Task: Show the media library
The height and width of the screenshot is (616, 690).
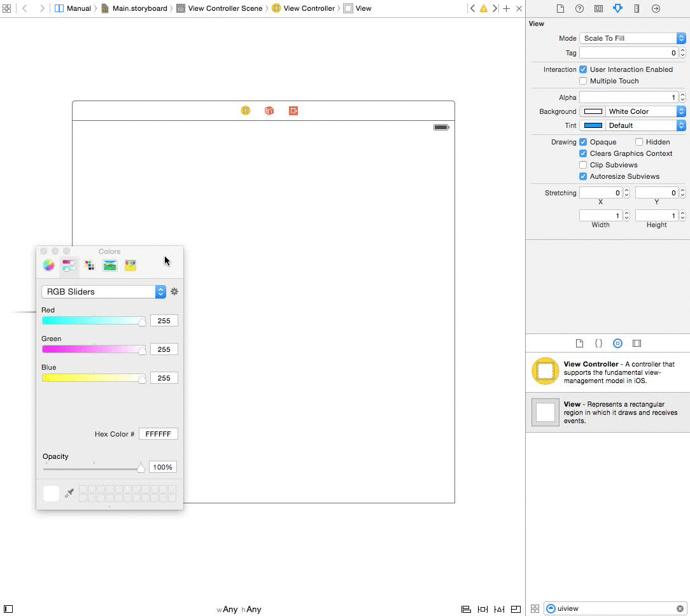Action: tap(637, 343)
